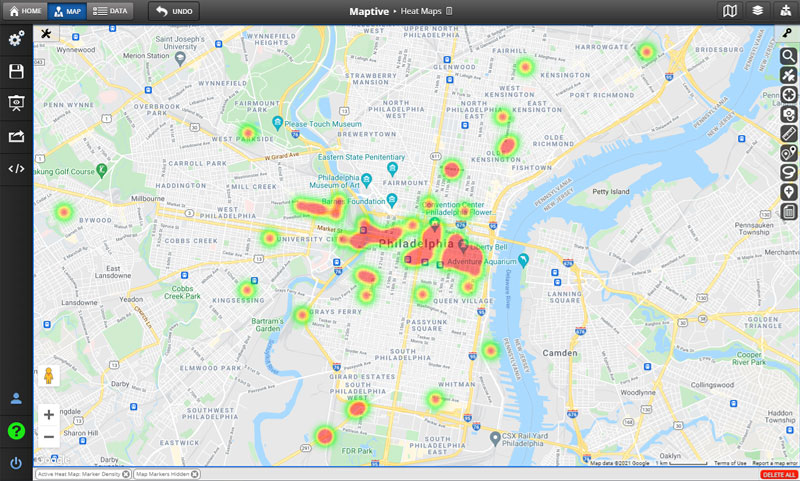800x481 pixels.
Task: Zoom out with the minus button
Action: (x=48, y=437)
